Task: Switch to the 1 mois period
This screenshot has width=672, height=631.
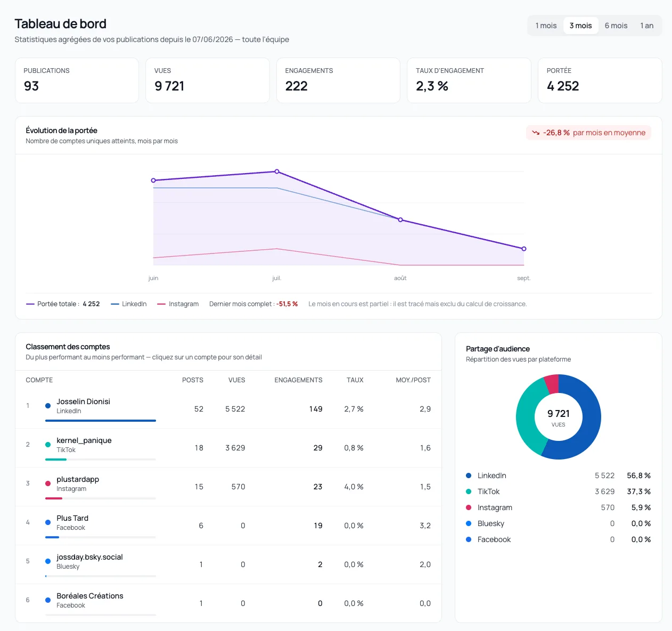Action: click(546, 26)
